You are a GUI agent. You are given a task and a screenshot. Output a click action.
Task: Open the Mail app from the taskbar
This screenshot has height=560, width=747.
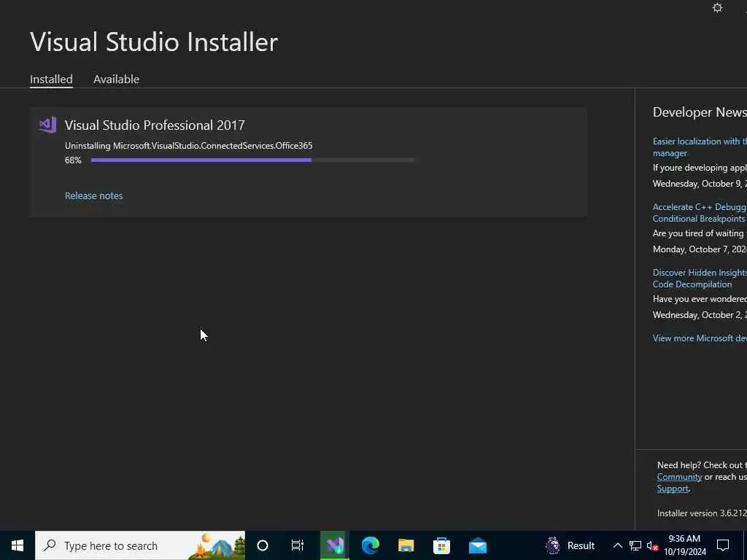tap(477, 545)
